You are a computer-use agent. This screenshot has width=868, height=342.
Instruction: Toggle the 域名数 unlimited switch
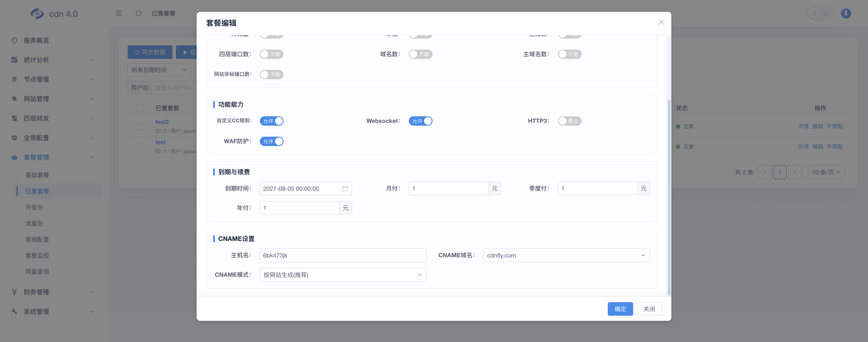[x=420, y=54]
